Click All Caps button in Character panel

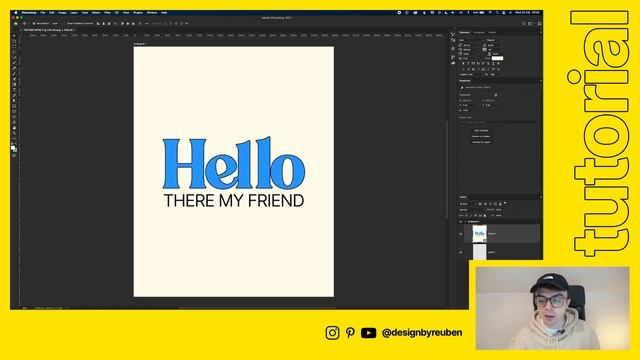coord(473,63)
